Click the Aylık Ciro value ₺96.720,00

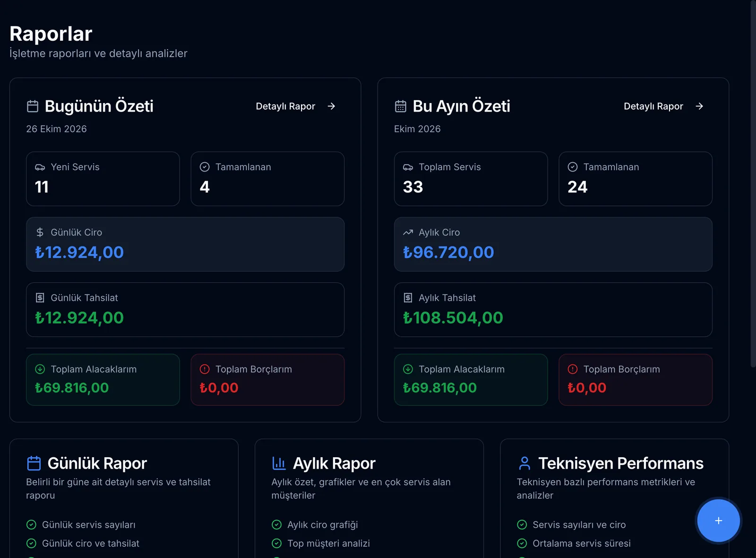(x=448, y=253)
